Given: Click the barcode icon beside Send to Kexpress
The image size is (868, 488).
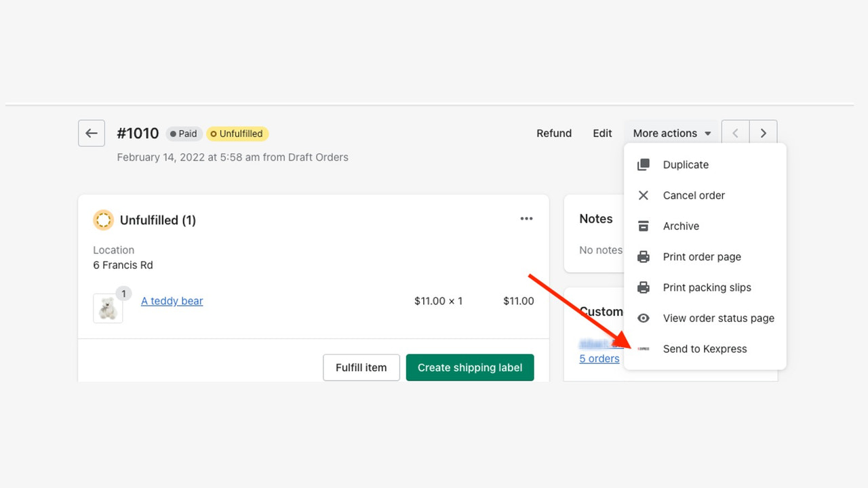Looking at the screenshot, I should tap(642, 348).
